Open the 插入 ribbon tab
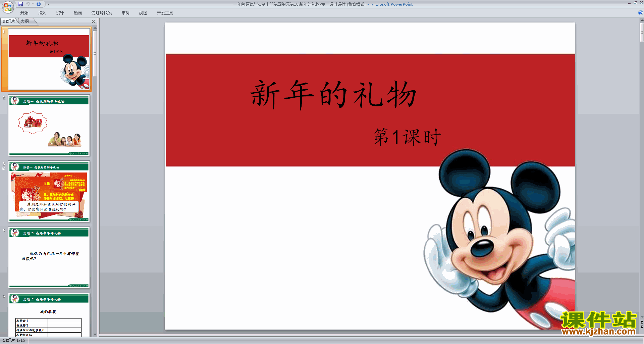This screenshot has height=344, width=644. [42, 13]
